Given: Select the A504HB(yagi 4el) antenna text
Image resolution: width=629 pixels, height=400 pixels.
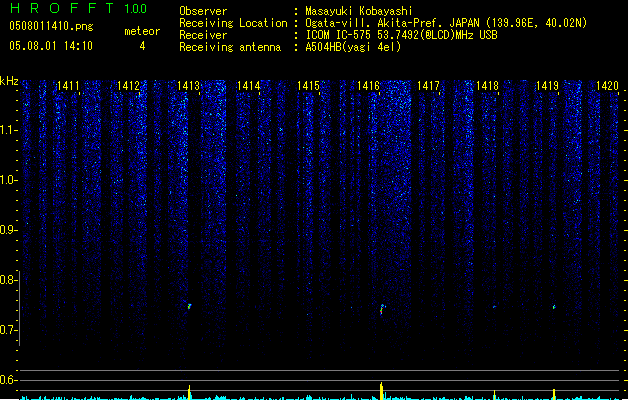Looking at the screenshot, I should coord(353,47).
